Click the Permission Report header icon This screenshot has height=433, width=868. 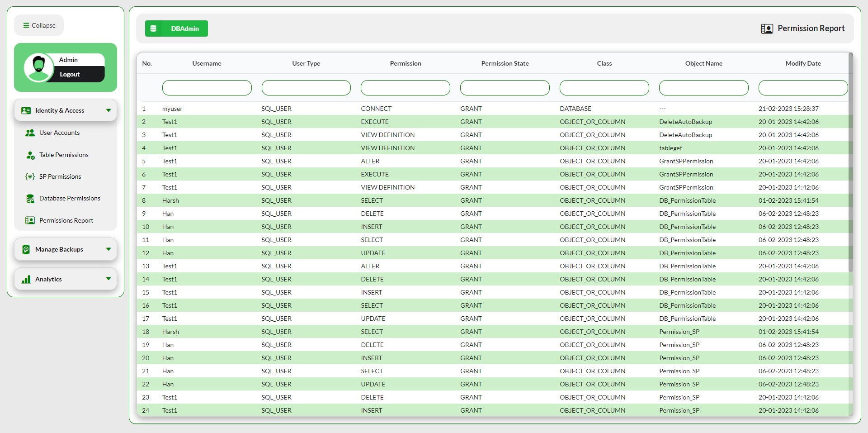[x=767, y=29]
